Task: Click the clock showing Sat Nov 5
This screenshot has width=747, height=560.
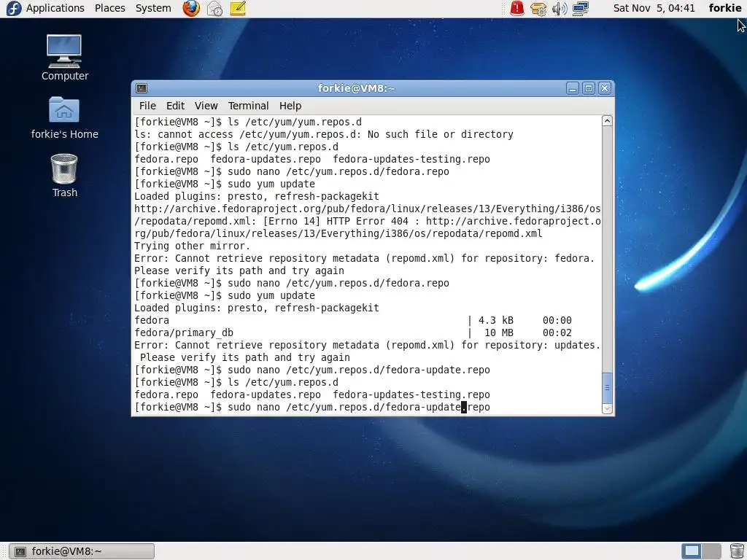Action: pos(654,8)
